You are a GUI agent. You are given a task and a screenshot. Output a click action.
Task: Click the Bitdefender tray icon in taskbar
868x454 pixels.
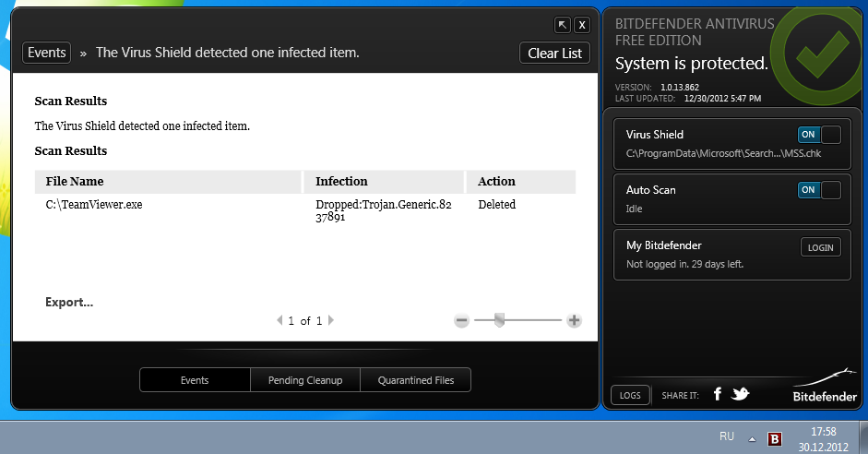[x=775, y=439]
